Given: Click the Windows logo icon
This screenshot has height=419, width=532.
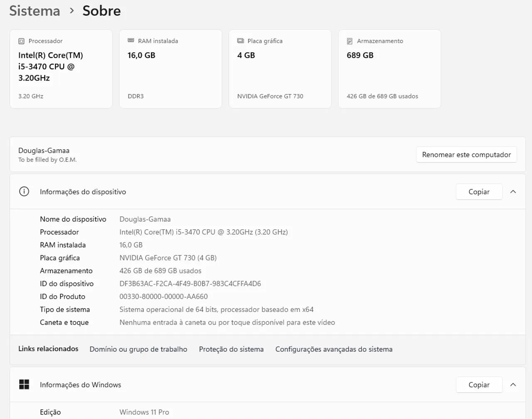Looking at the screenshot, I should [x=24, y=385].
